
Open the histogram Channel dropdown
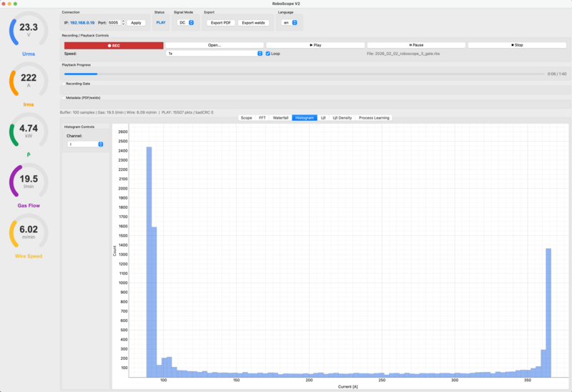tap(85, 144)
